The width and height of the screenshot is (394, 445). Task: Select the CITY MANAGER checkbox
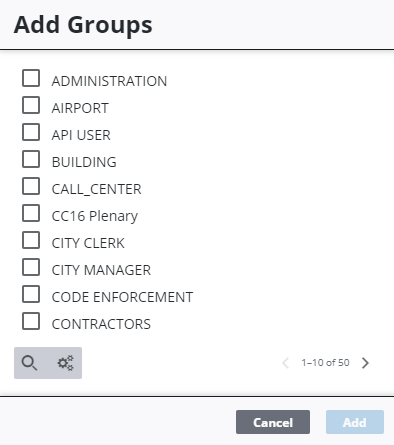pos(31,267)
